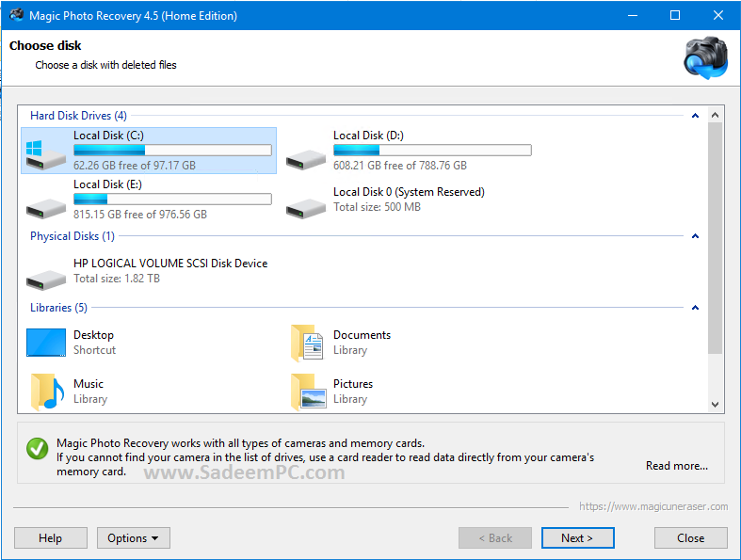The image size is (741, 560).
Task: Collapse the Physical Disks group
Action: pyautogui.click(x=695, y=236)
